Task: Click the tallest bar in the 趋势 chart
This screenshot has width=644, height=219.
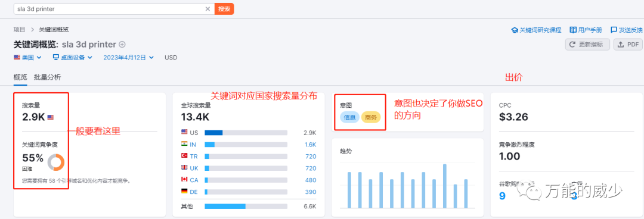Action: coord(444,186)
